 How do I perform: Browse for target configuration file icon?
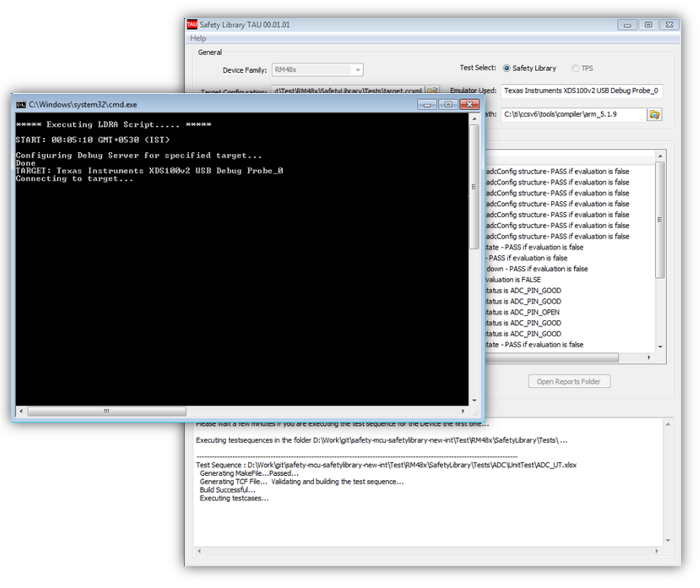432,90
